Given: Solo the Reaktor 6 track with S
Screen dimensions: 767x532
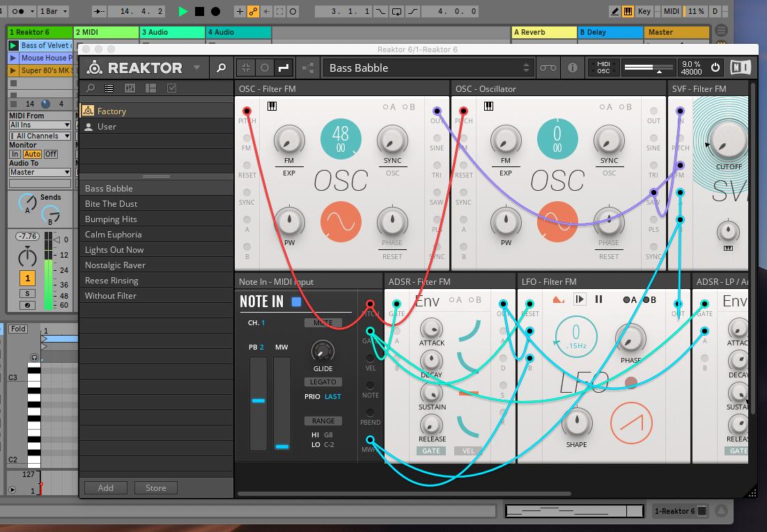Looking at the screenshot, I should pos(27,294).
